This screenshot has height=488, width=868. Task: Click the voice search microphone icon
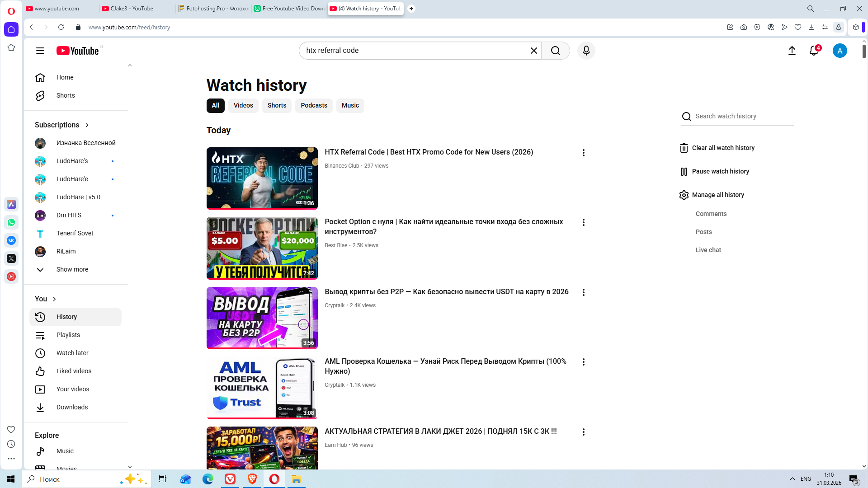586,51
